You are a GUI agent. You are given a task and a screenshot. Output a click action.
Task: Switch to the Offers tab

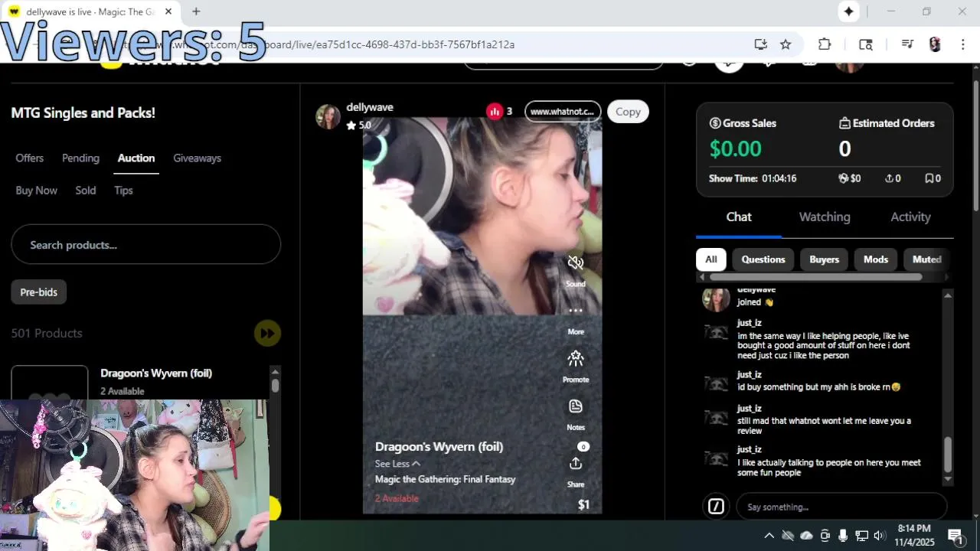tap(30, 158)
